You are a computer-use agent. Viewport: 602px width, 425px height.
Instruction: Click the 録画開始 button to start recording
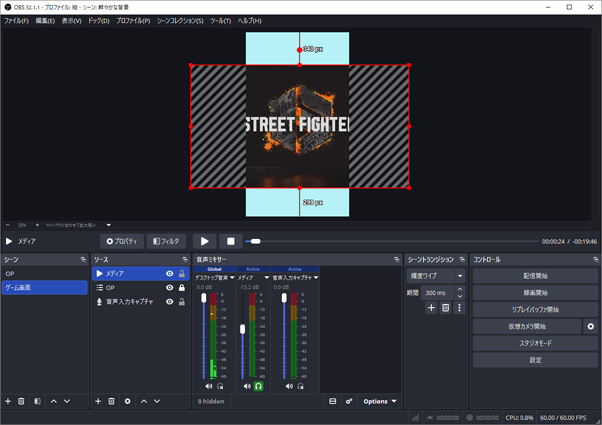coord(535,292)
